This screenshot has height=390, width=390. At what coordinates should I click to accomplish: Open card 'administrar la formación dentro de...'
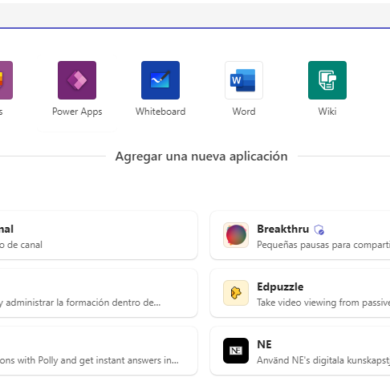tap(99, 293)
